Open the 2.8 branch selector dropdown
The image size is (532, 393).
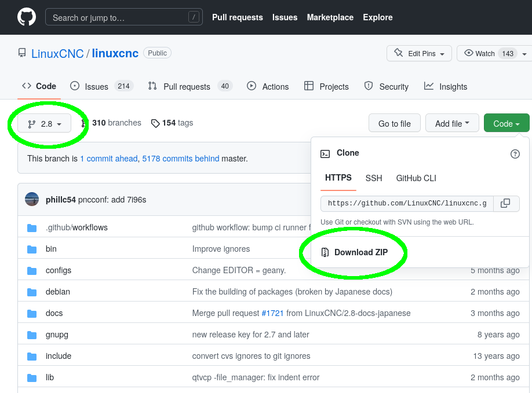pos(45,124)
